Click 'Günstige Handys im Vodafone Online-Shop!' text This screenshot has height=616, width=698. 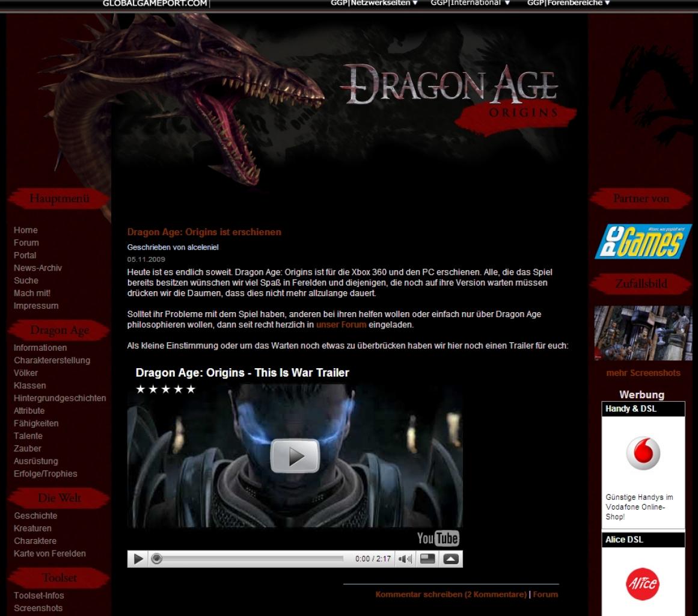click(639, 507)
